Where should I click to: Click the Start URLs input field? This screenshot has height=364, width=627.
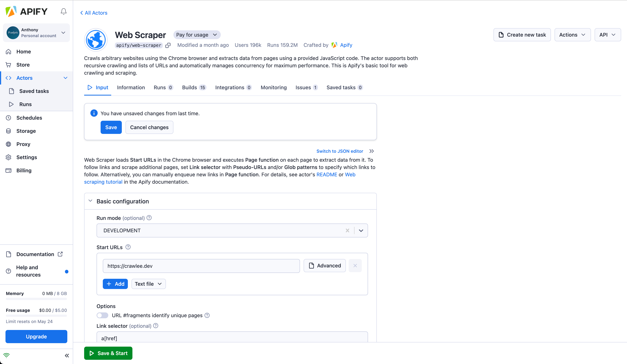click(x=201, y=266)
